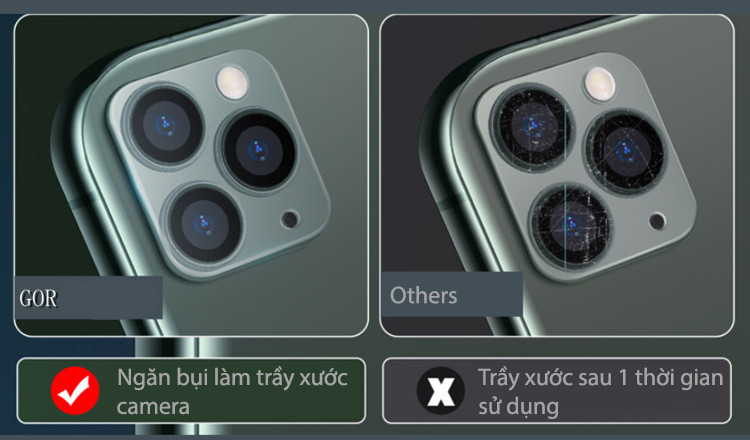The image size is (750, 440).
Task: Click the flash on the Others phone
Action: click(600, 84)
